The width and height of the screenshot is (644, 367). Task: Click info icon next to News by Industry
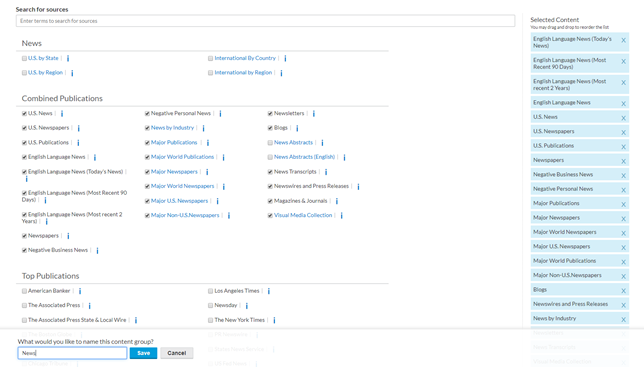click(x=203, y=128)
